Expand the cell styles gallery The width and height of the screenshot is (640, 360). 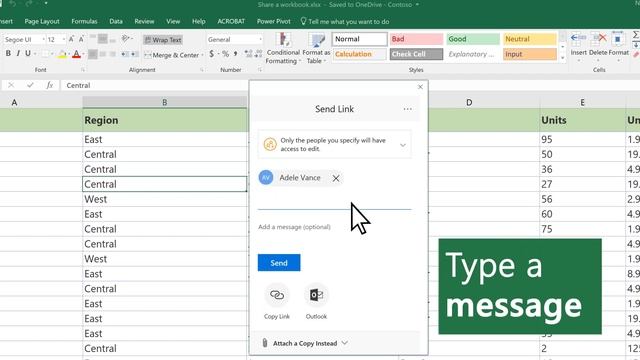pyautogui.click(x=562, y=58)
